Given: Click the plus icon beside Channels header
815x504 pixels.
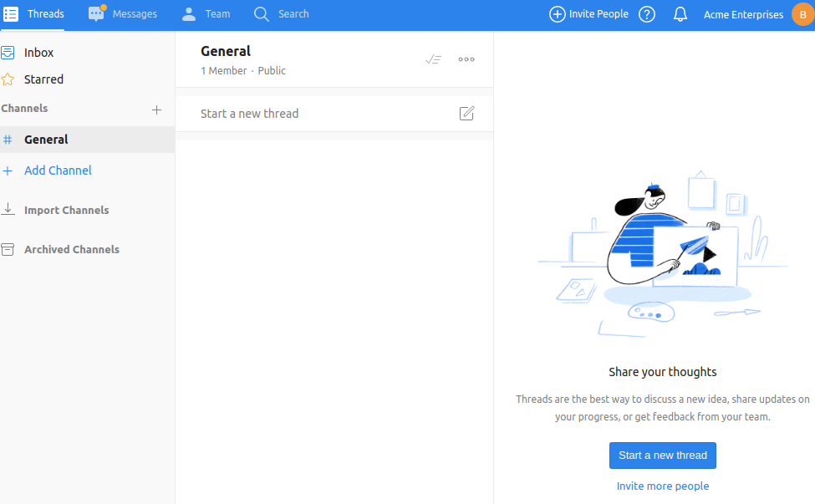Looking at the screenshot, I should pyautogui.click(x=156, y=109).
